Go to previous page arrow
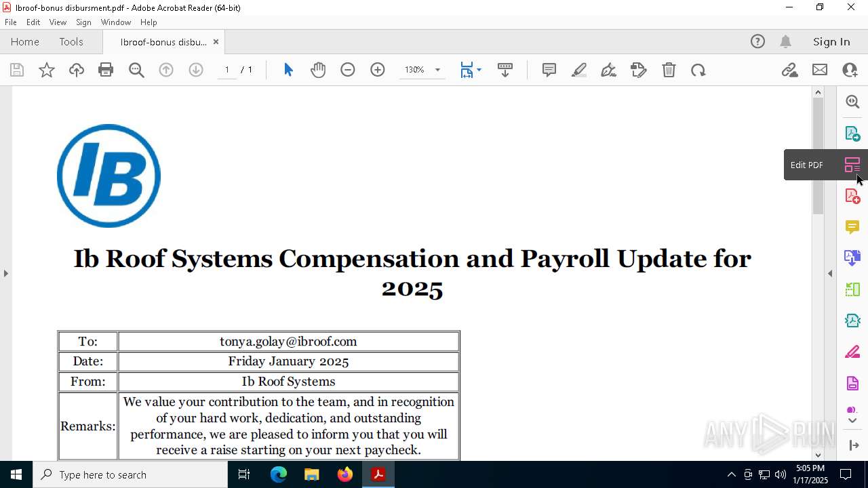The image size is (868, 488). coord(166,70)
